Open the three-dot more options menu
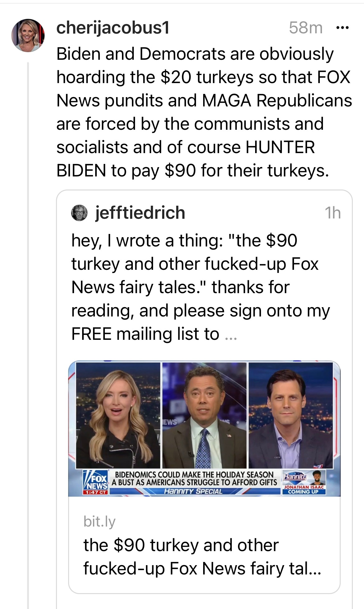 pos(343,28)
